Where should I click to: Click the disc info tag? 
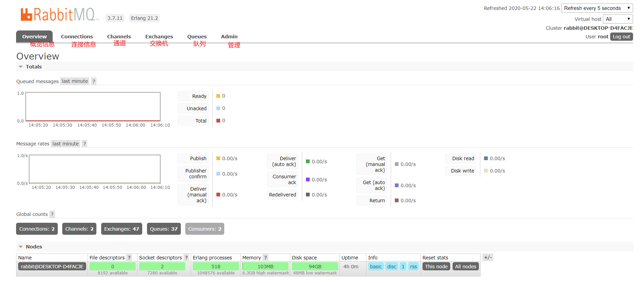[392, 267]
